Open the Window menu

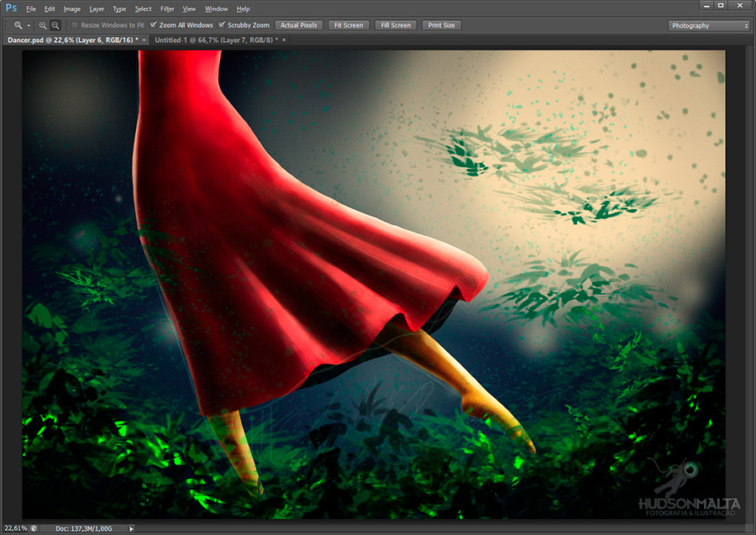tap(216, 8)
